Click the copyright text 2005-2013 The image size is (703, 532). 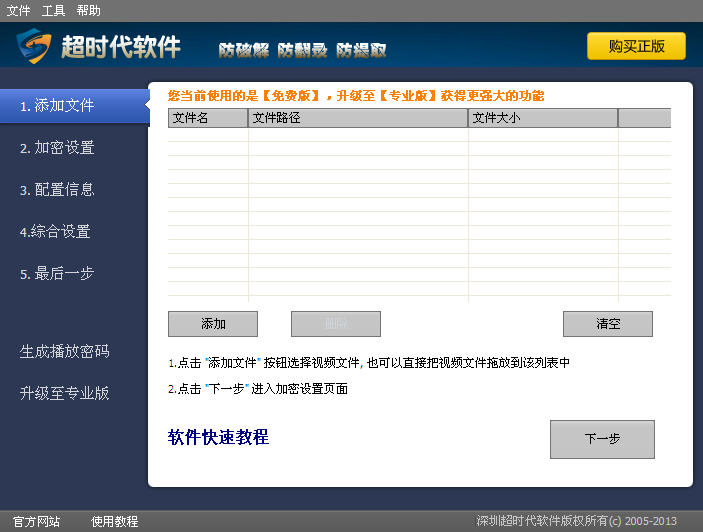[x=577, y=521]
